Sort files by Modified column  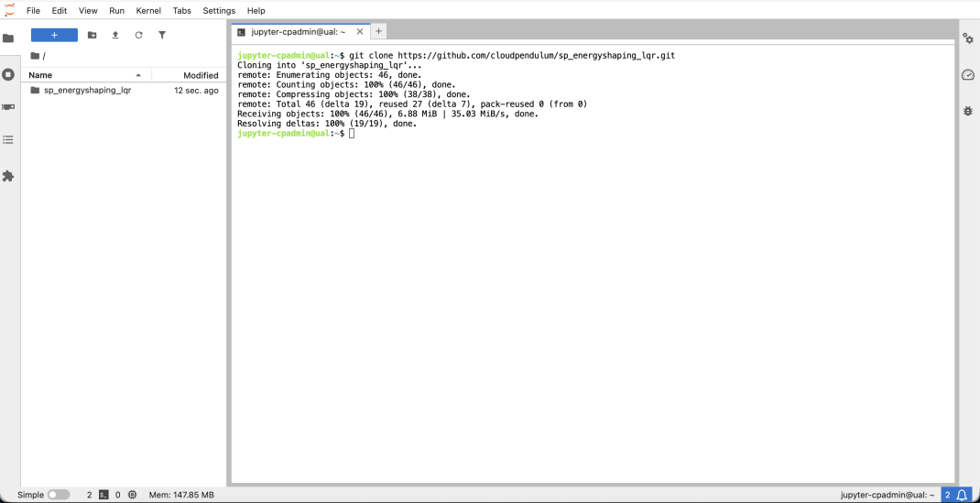[189, 75]
